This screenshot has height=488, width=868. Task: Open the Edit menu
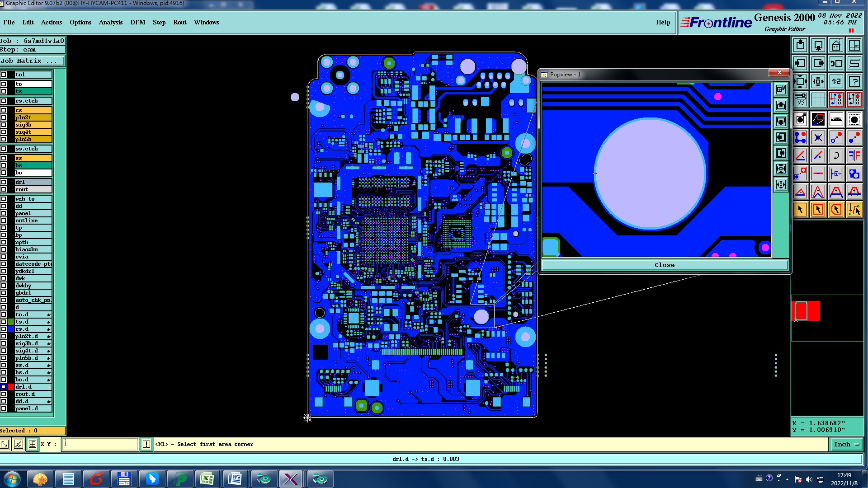28,22
